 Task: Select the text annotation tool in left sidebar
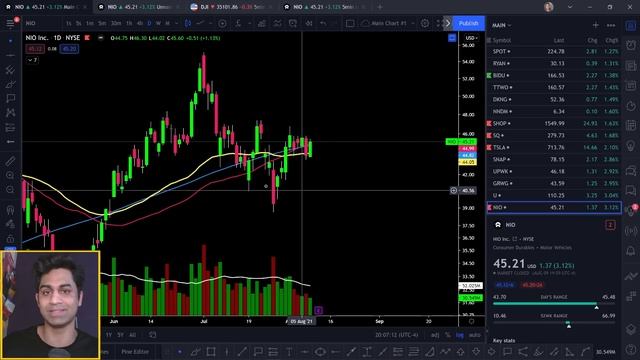(x=10, y=98)
